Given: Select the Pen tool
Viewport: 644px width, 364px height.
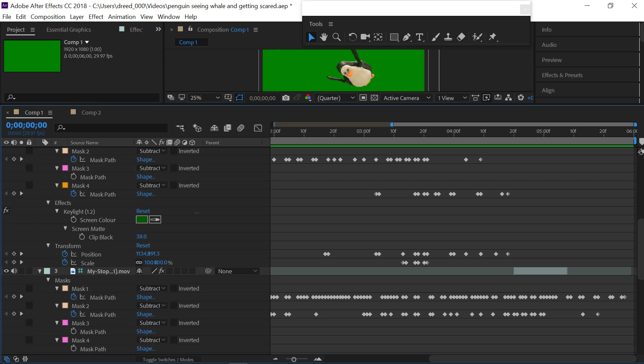Looking at the screenshot, I should click(407, 37).
